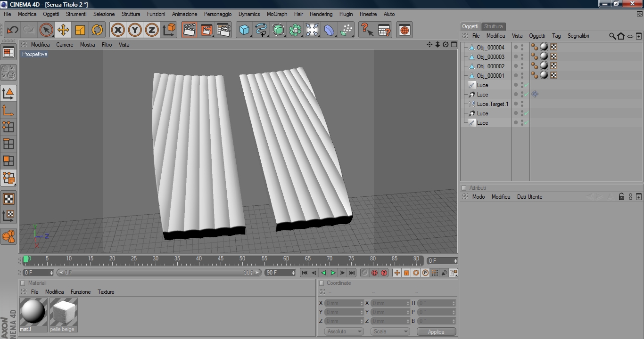Click the Undo arrow icon
The image size is (644, 339).
[12, 30]
